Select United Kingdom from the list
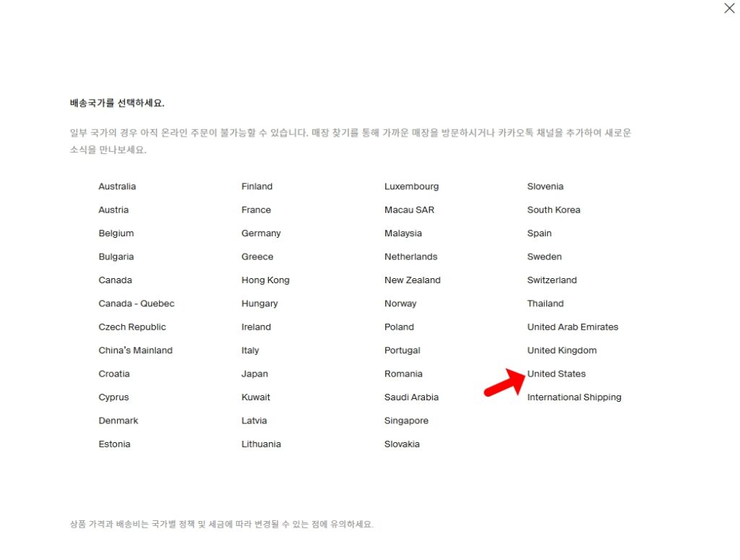 pyautogui.click(x=562, y=350)
